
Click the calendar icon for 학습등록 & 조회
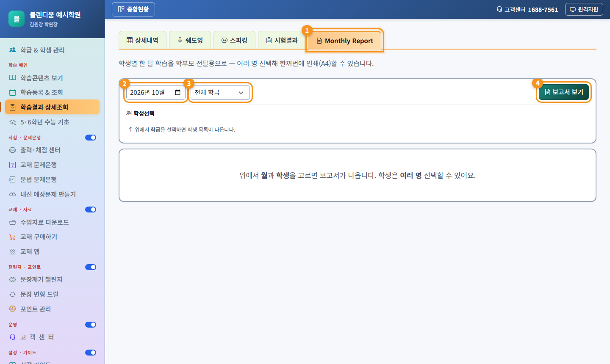(13, 92)
